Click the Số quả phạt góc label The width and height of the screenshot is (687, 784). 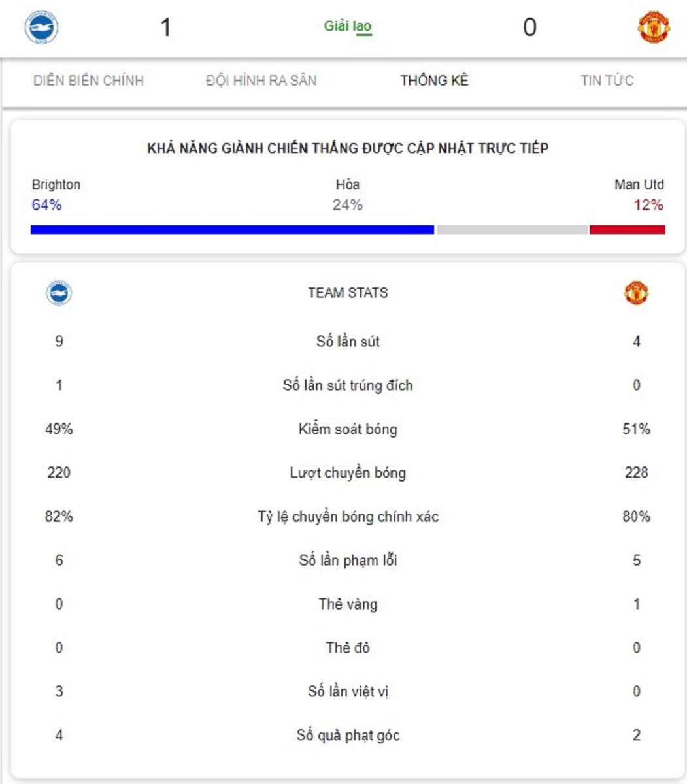point(348,736)
